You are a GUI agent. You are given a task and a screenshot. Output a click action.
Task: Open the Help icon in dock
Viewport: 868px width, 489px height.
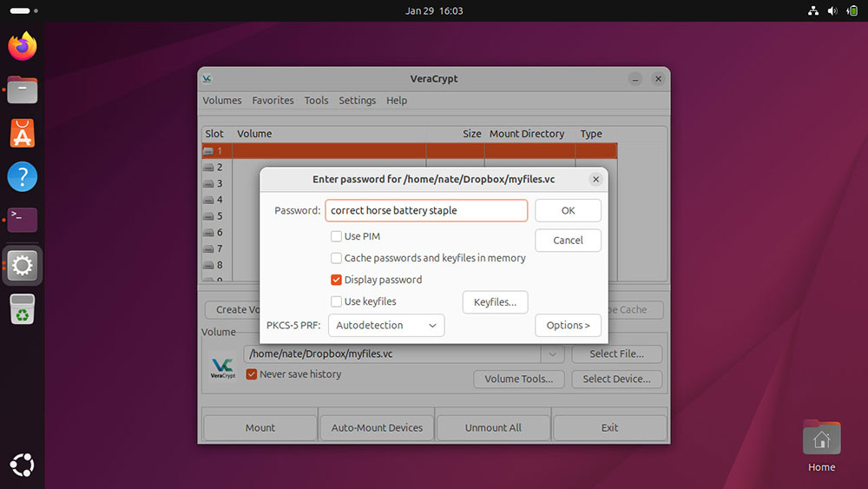[x=23, y=176]
